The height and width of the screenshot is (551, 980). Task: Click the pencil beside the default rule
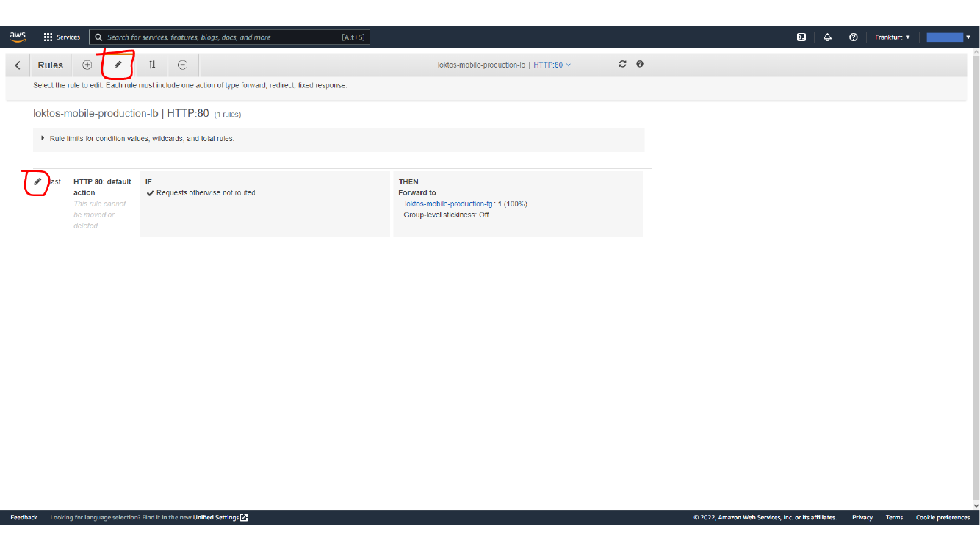(37, 181)
